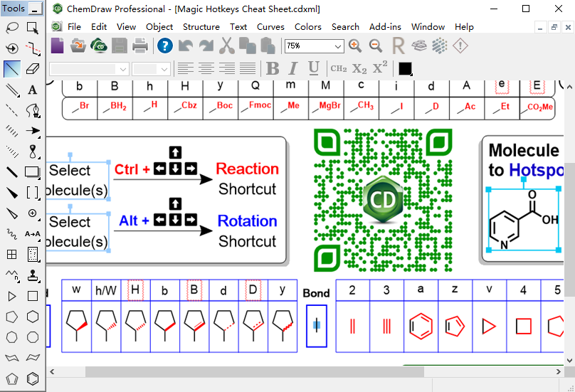Click the horizontal scrollbar thumb
The height and width of the screenshot is (392, 575).
point(255,372)
